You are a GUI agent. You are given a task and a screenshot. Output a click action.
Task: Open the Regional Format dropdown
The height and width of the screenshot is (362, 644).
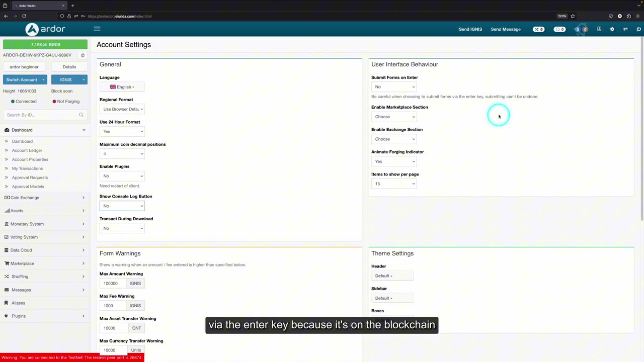coord(122,109)
